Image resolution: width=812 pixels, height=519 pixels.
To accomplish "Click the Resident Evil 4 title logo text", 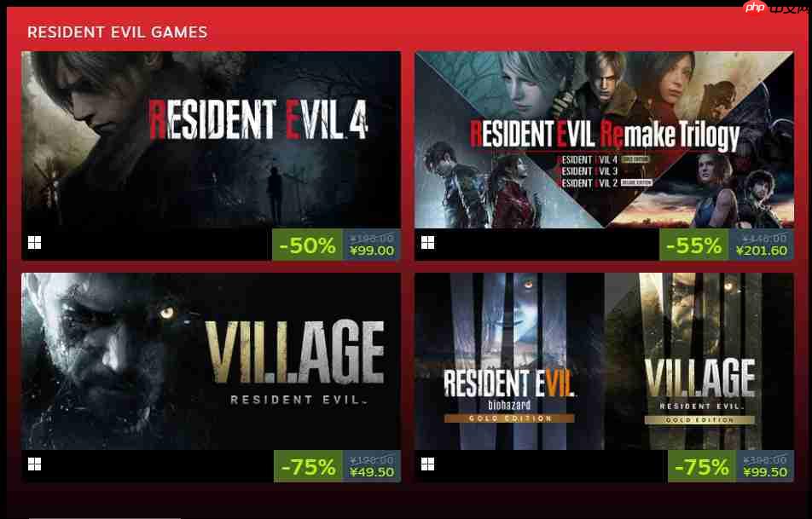I will [x=258, y=120].
